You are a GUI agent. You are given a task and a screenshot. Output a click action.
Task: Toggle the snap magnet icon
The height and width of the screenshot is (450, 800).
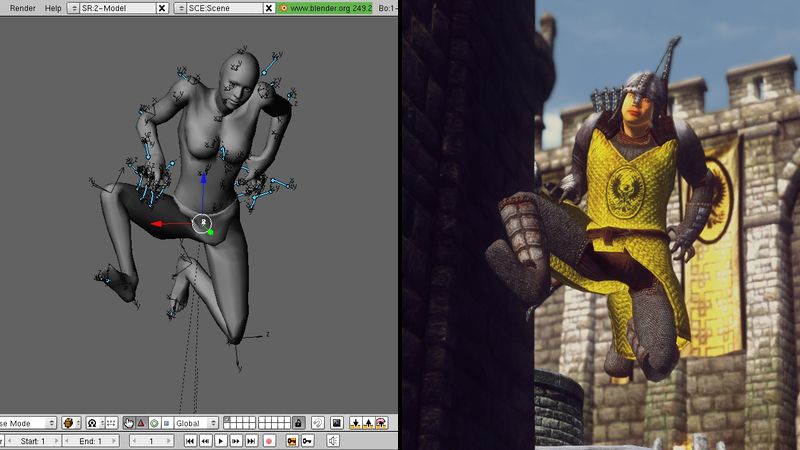(x=318, y=423)
